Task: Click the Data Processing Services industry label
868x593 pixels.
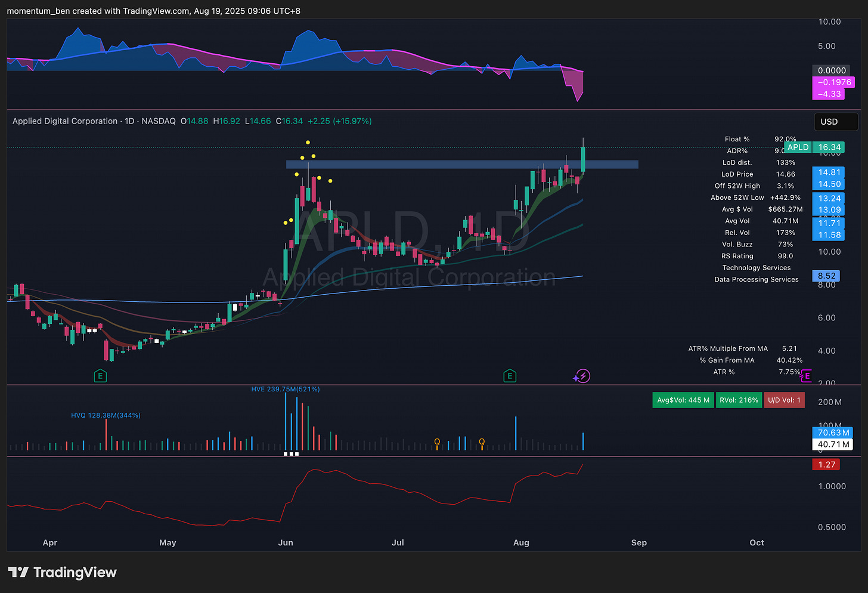Action: coord(757,279)
